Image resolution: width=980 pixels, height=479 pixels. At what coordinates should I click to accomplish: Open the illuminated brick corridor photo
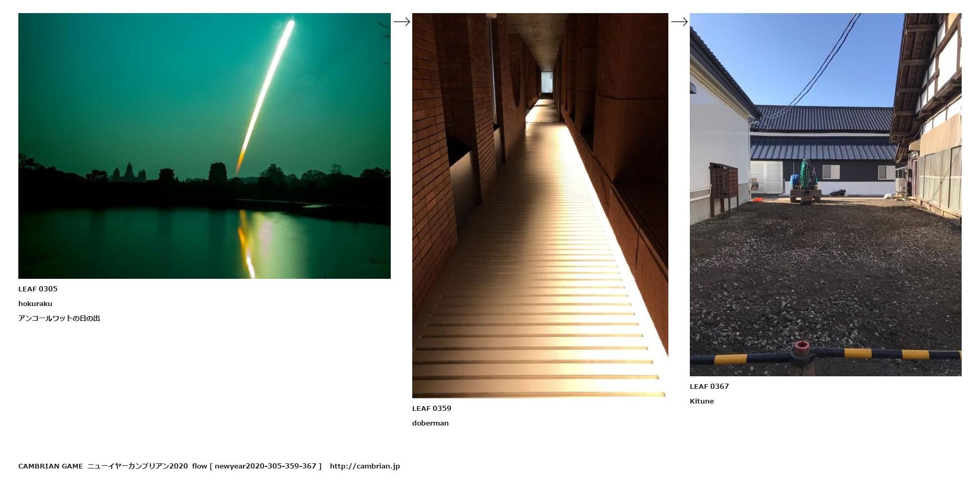tap(540, 205)
